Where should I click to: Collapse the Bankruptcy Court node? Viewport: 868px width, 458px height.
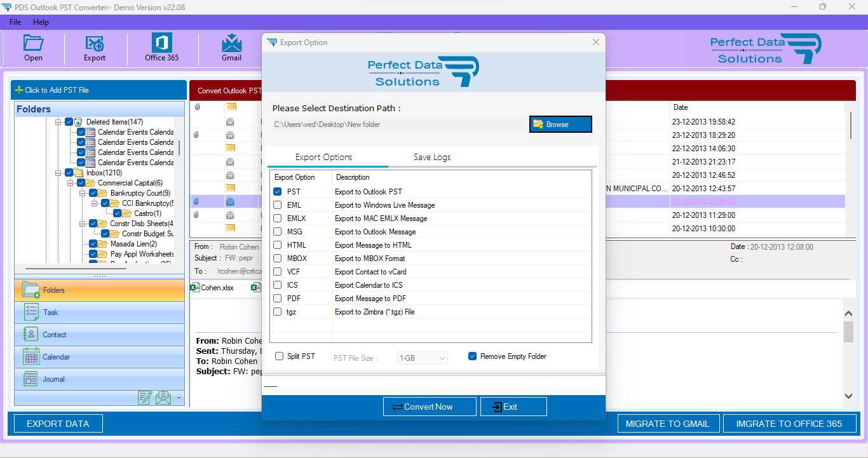click(x=83, y=193)
